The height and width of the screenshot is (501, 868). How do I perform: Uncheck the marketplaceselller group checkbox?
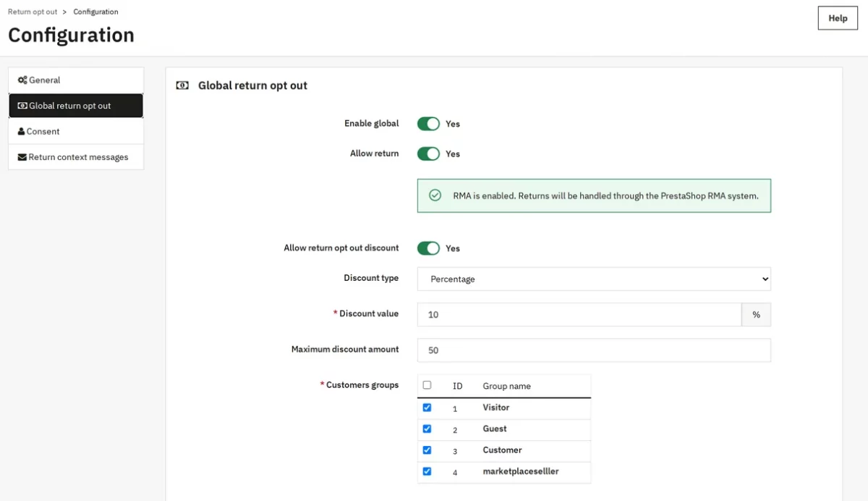[427, 471]
